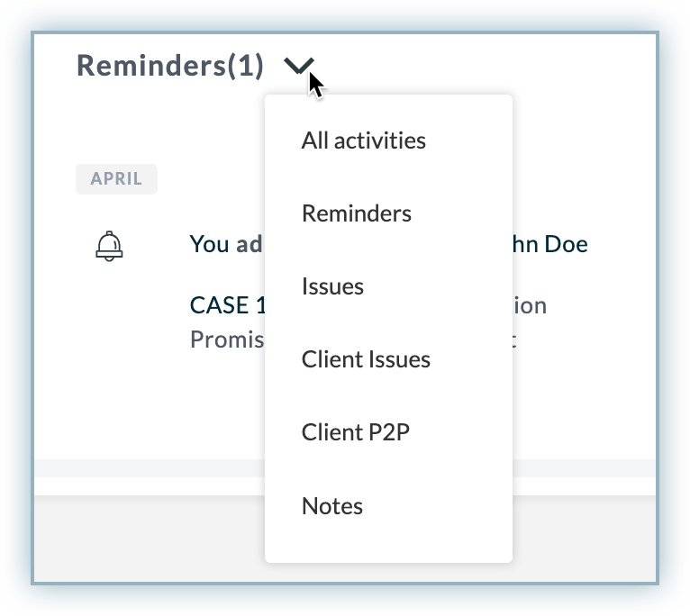Viewport: 690px width, 616px height.
Task: Click the gray footer area below the card
Action: (x=584, y=538)
